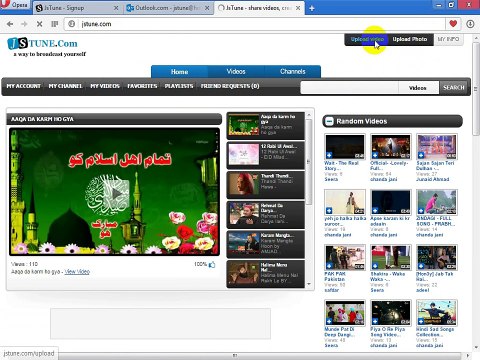This screenshot has height=360, width=480.
Task: Click the View Video link
Action: coord(77,272)
